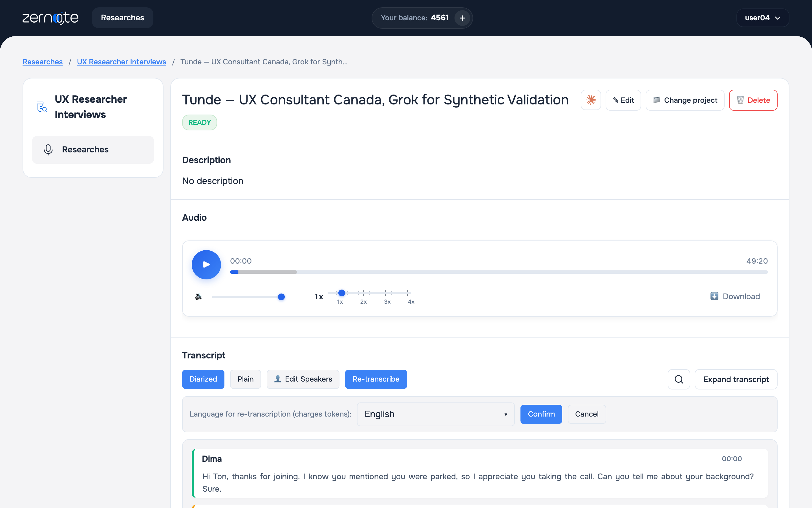Confirm the re-transcription
The image size is (812, 508).
[x=541, y=414]
